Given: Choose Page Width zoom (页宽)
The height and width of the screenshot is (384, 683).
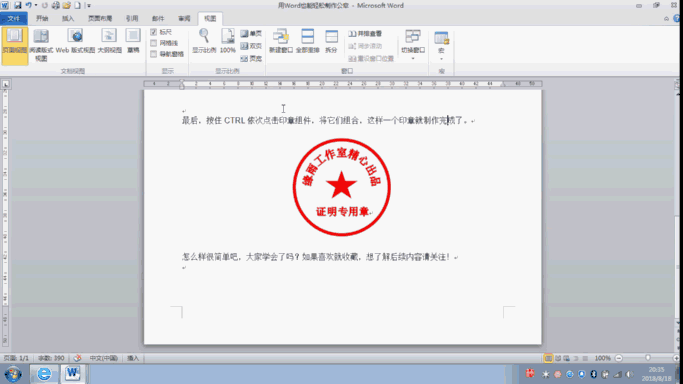Looking at the screenshot, I should (x=251, y=58).
